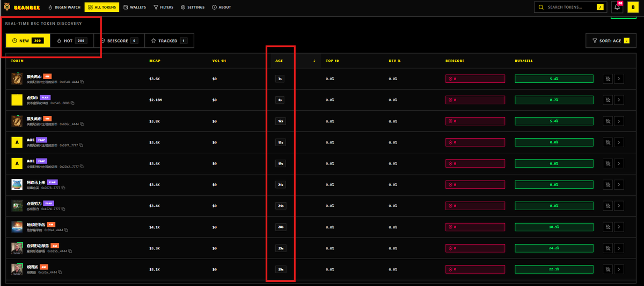Click the 4M badge on 0xd5a8...4444 token

click(x=47, y=76)
